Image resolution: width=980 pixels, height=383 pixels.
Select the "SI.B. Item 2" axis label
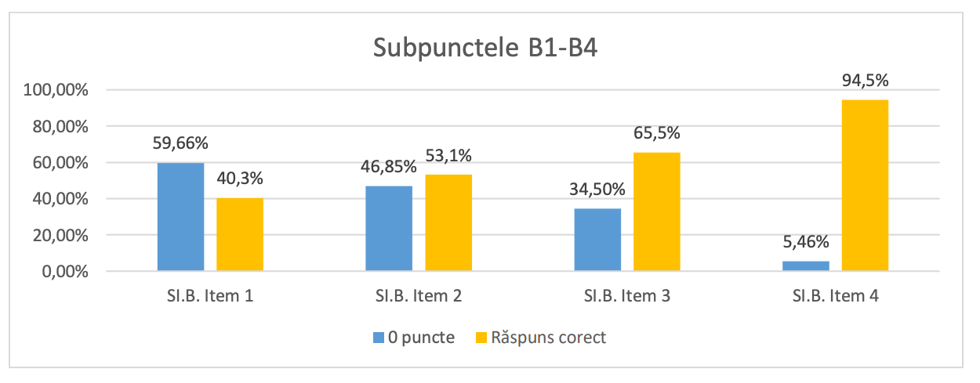click(x=419, y=297)
